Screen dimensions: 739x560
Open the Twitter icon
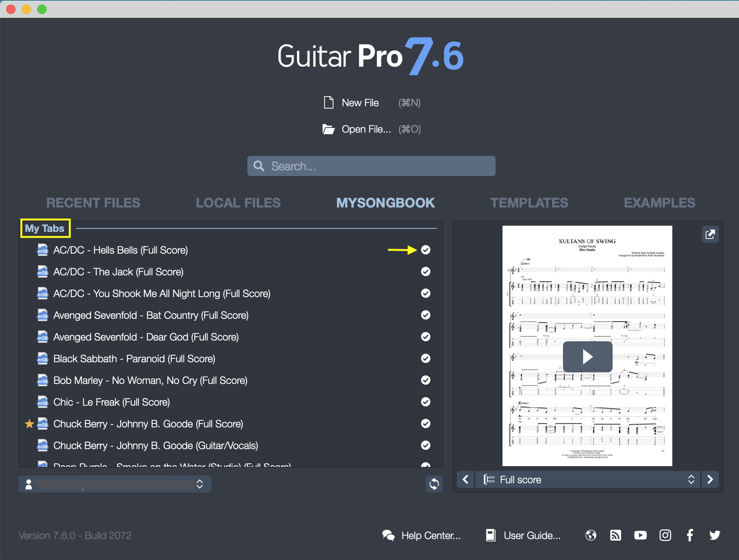point(715,536)
